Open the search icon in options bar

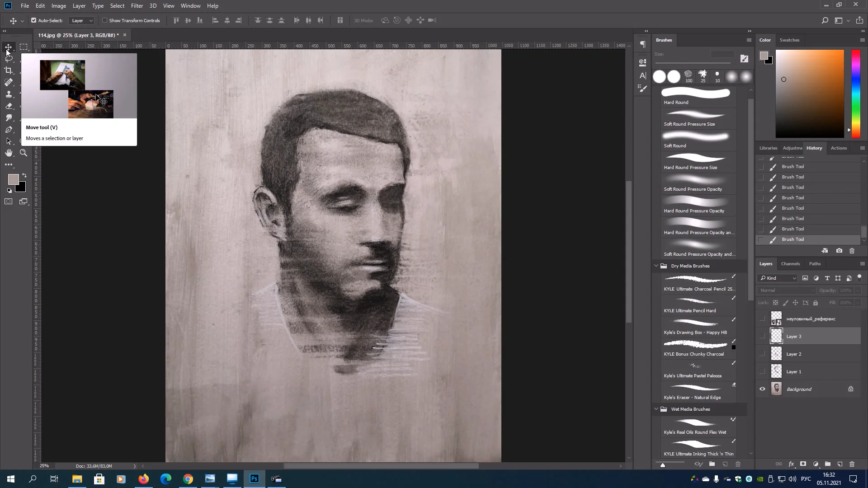(825, 20)
